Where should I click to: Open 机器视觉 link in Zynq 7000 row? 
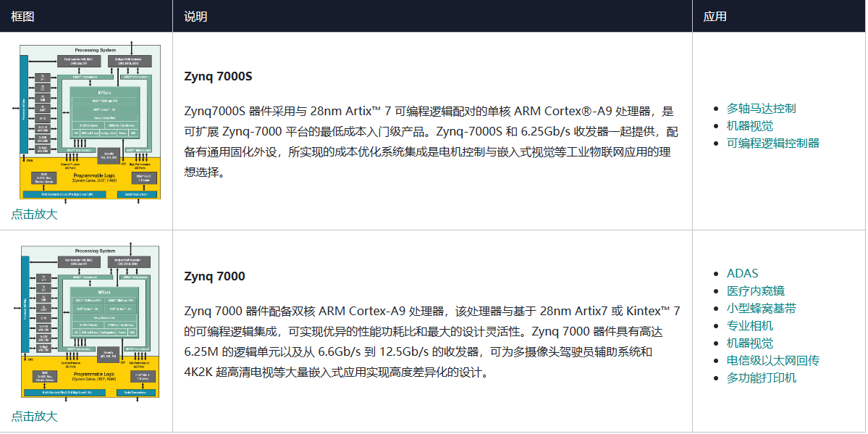tap(749, 343)
